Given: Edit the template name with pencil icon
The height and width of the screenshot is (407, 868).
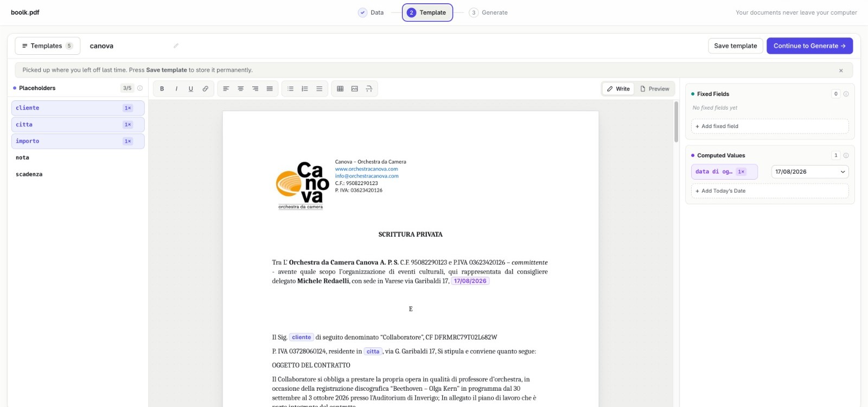Looking at the screenshot, I should pyautogui.click(x=176, y=46).
